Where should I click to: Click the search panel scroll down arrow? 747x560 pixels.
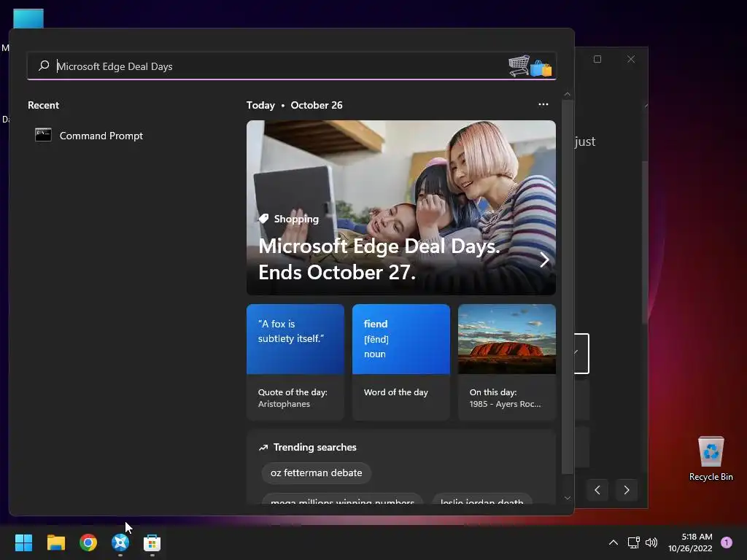pyautogui.click(x=567, y=498)
